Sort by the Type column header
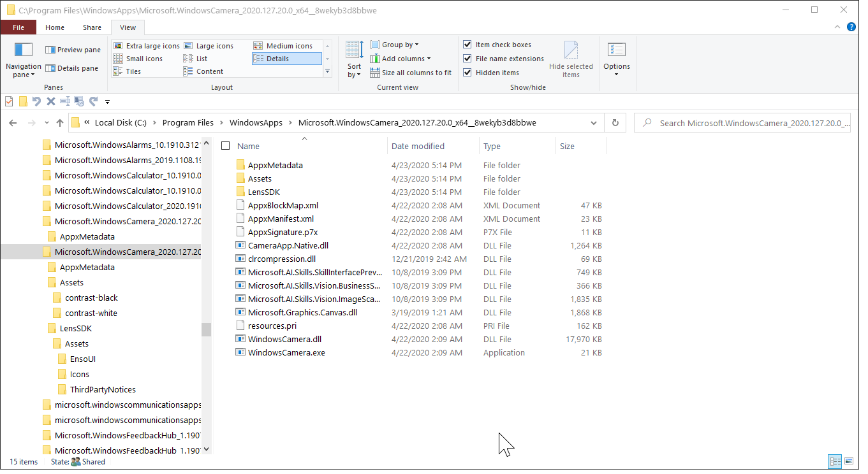Viewport: 868px width, 474px height. (x=517, y=146)
